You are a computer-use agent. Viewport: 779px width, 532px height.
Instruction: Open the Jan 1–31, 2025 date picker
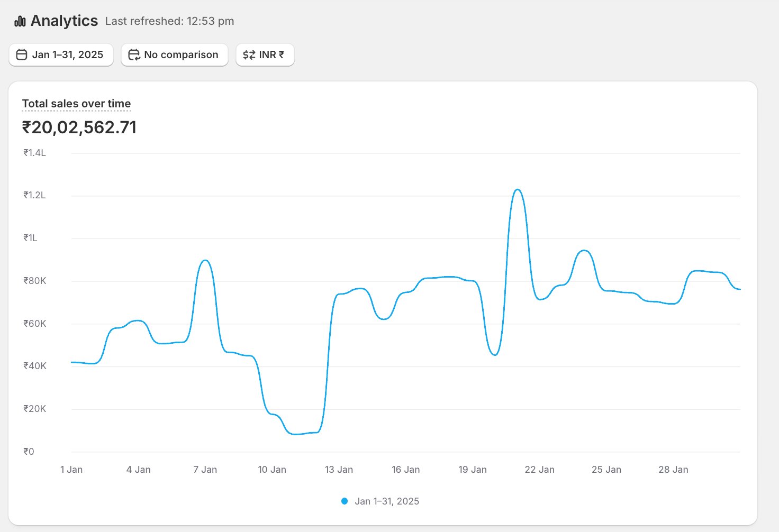click(61, 55)
